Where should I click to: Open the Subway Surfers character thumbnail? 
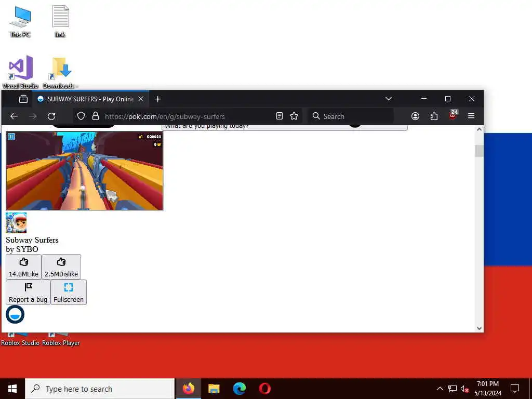pyautogui.click(x=16, y=223)
